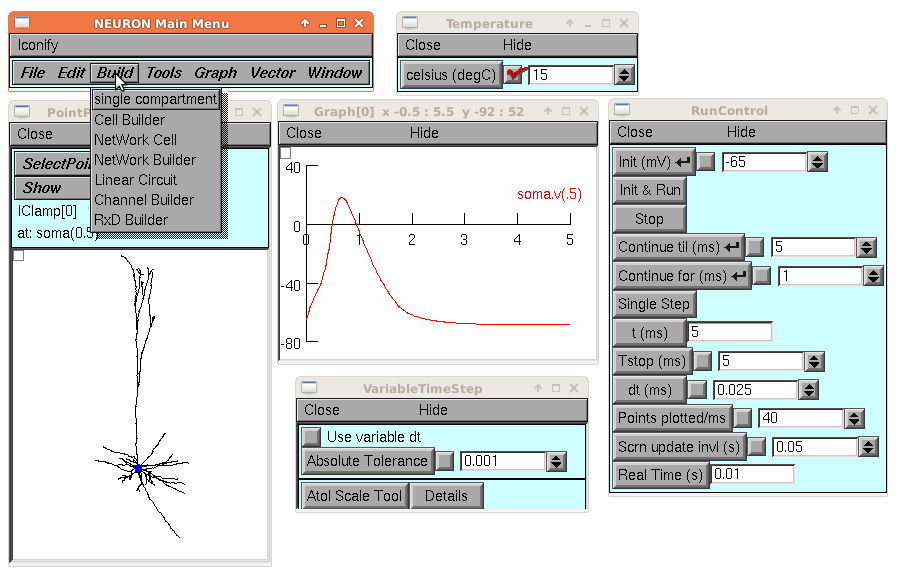
Task: Click Close in the Temperature window
Action: tap(423, 45)
